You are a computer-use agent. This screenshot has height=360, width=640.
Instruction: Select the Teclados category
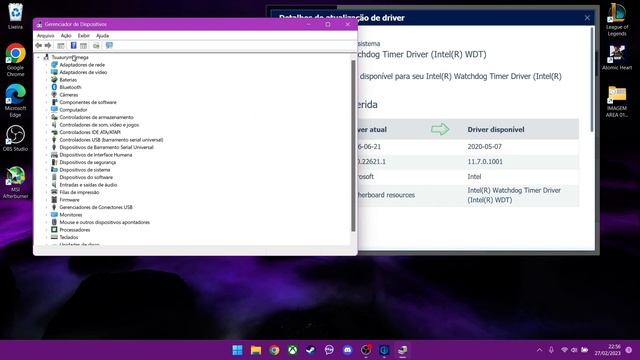pos(69,237)
